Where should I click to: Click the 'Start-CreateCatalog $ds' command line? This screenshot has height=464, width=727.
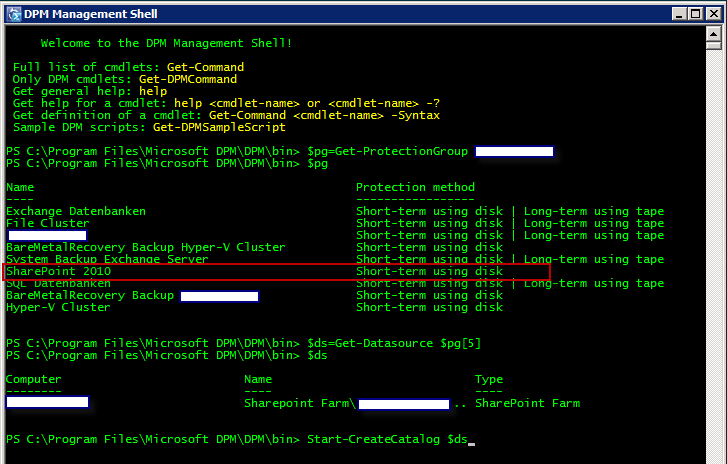(x=387, y=439)
